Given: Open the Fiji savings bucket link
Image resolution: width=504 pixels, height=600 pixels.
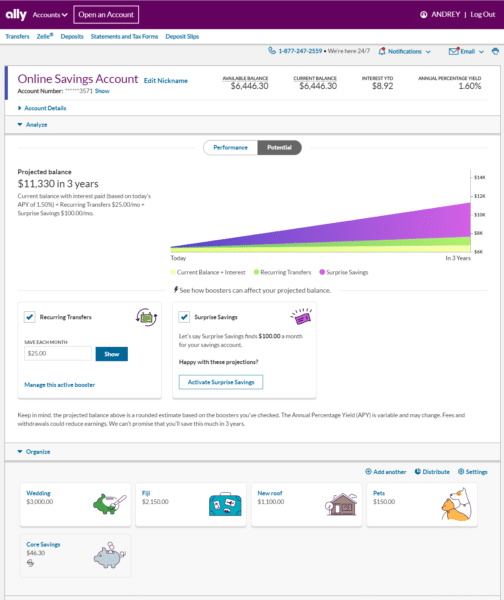Looking at the screenshot, I should pos(146,493).
